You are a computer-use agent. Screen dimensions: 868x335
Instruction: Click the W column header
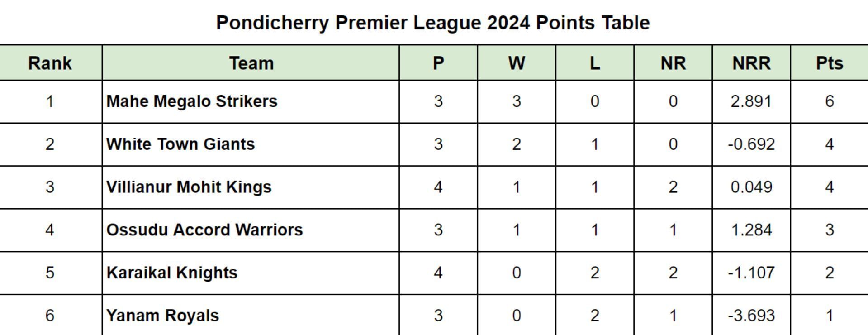(x=517, y=63)
